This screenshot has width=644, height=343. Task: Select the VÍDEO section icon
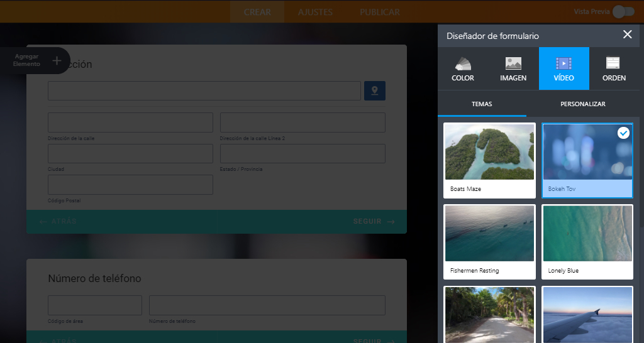click(x=564, y=63)
